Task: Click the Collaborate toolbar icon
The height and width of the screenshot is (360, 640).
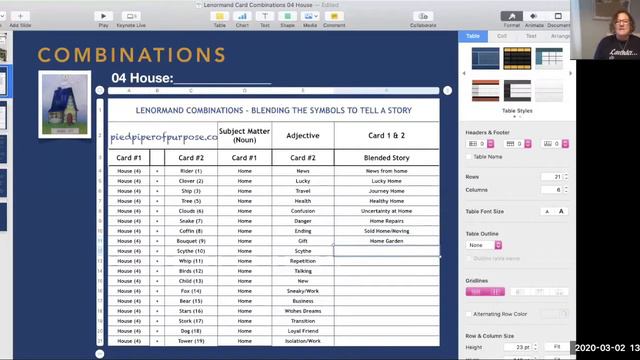Action: tap(423, 16)
